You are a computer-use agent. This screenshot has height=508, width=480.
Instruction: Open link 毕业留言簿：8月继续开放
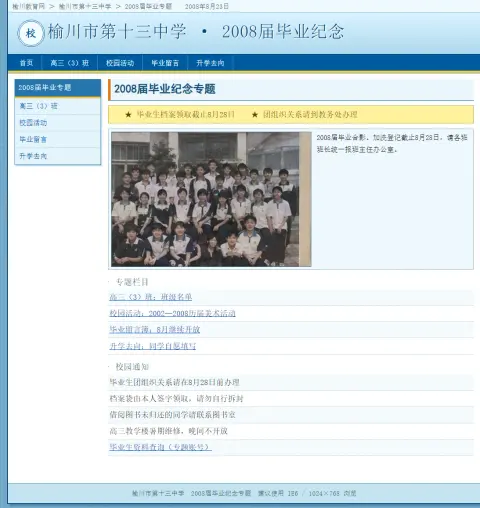click(x=155, y=330)
